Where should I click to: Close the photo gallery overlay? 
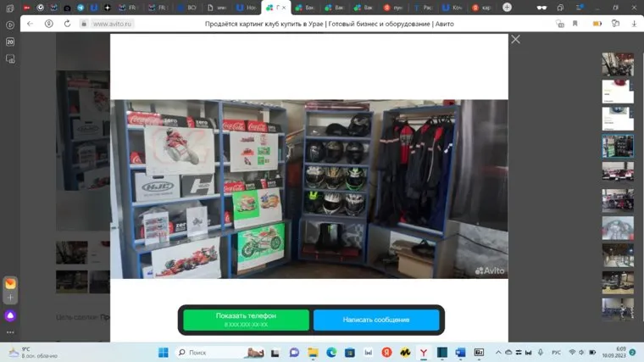point(515,39)
